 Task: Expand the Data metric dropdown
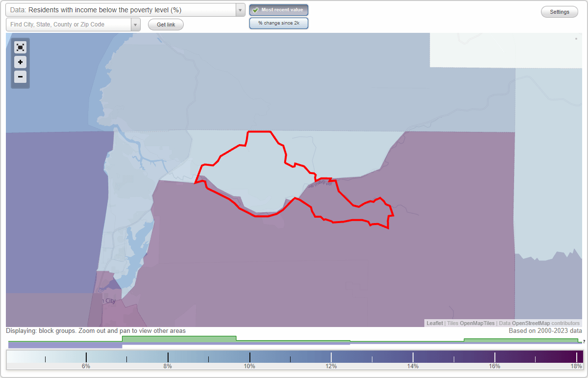pos(239,10)
